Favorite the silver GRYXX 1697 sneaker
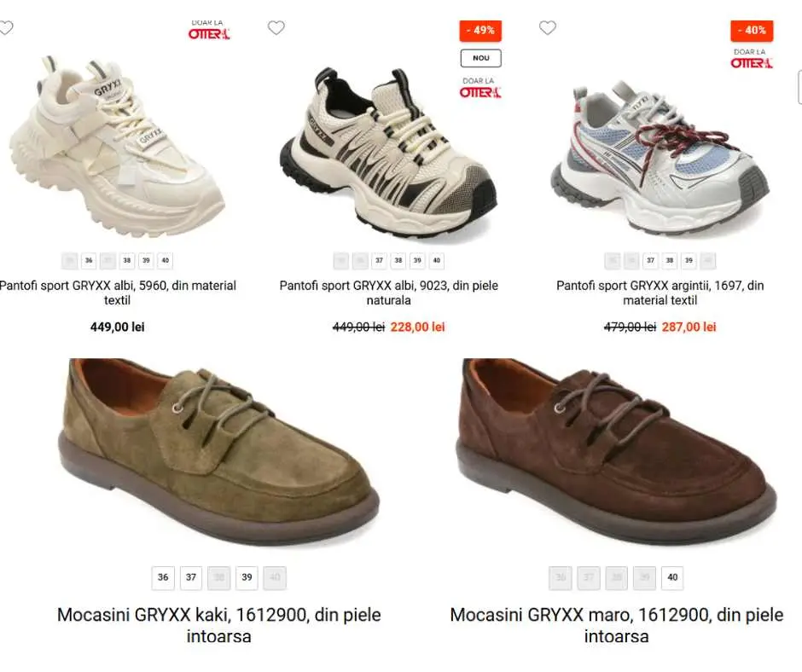Image resolution: width=802 pixels, height=672 pixels. pos(548,27)
